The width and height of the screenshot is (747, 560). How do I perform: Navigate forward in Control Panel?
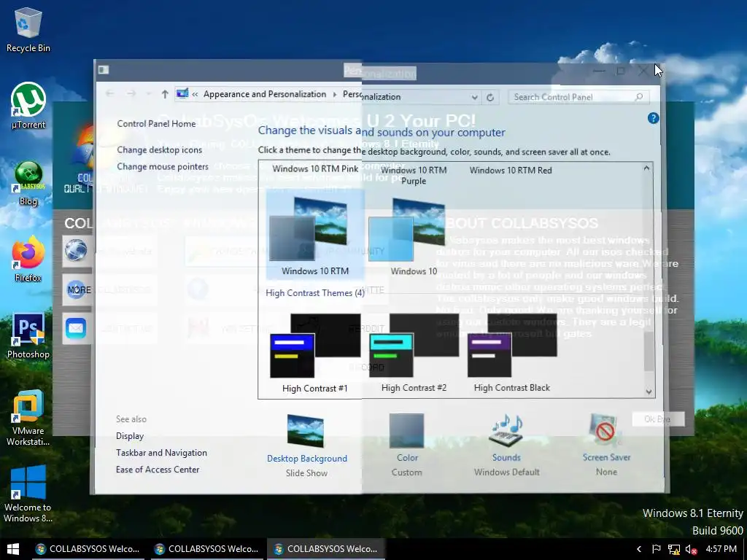[131, 94]
